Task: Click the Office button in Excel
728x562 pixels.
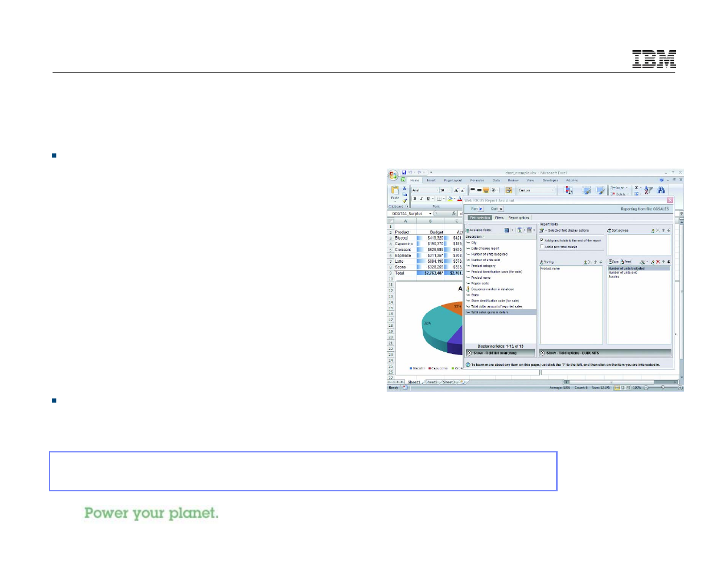Action: point(393,175)
